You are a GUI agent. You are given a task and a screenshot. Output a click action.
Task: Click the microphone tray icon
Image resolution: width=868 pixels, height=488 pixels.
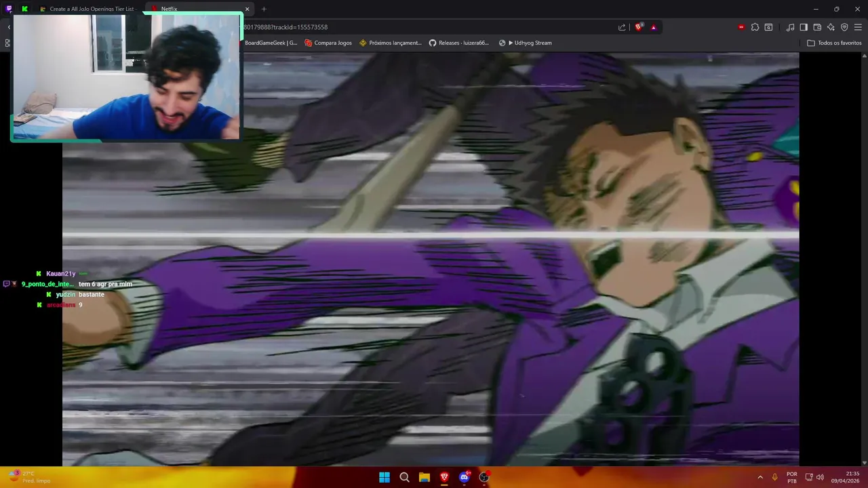[774, 477]
